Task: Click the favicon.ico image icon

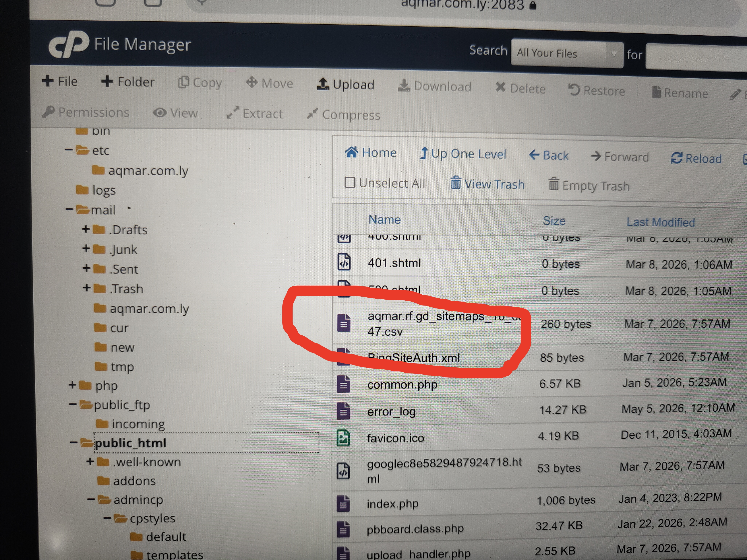Action: point(343,438)
